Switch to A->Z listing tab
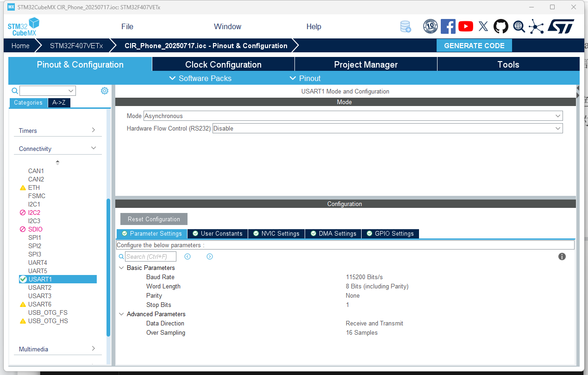 tap(59, 103)
